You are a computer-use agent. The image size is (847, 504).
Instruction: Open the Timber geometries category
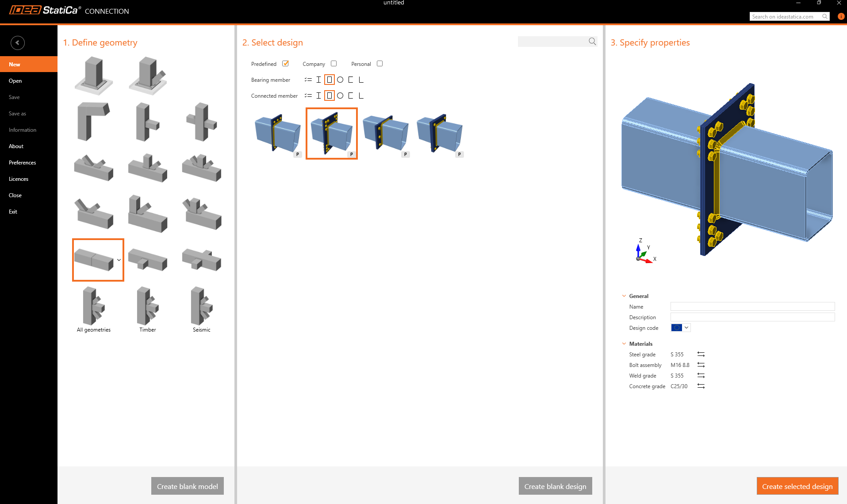coord(148,309)
